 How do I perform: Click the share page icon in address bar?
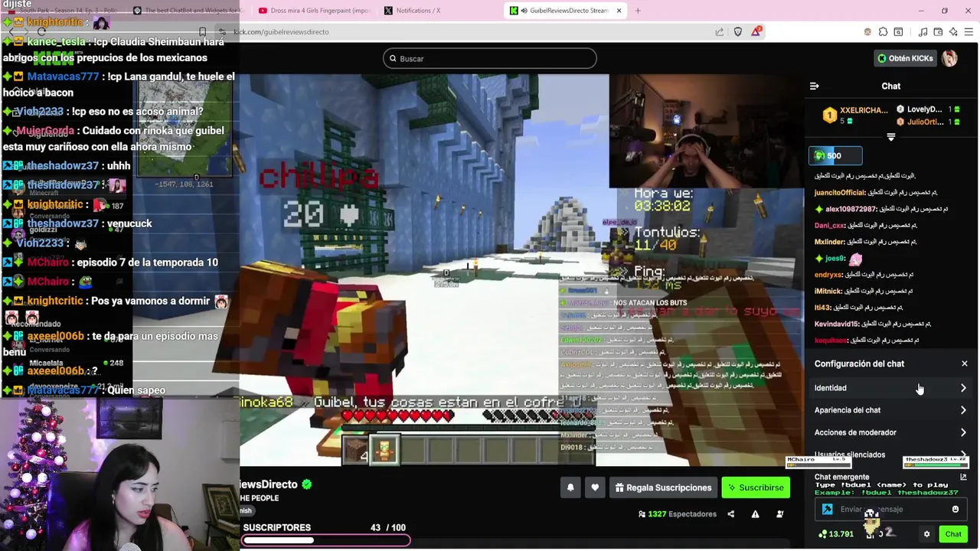tap(720, 31)
